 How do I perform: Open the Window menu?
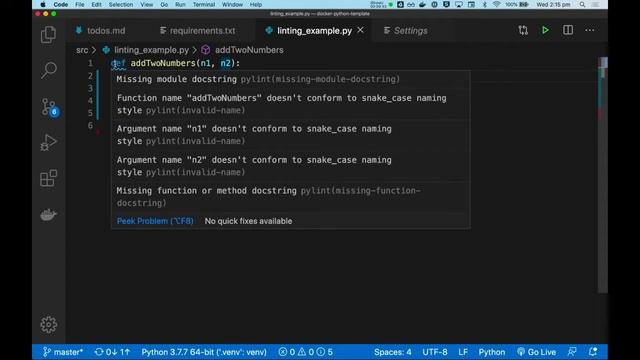232,4
